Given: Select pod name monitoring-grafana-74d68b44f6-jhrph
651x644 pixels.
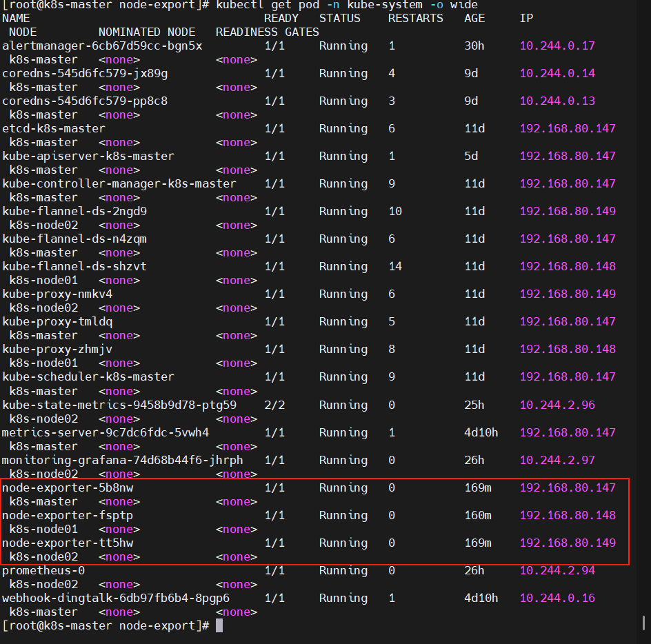Looking at the screenshot, I should [123, 460].
